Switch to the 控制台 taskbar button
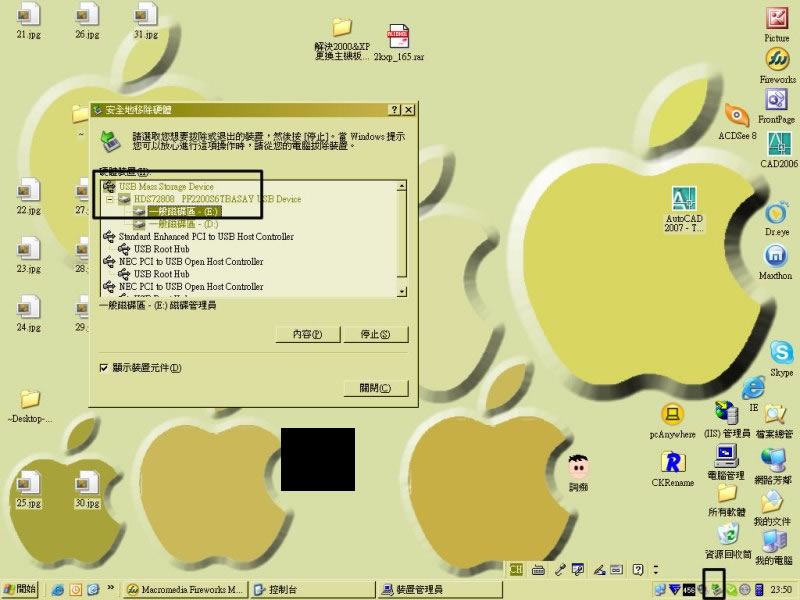This screenshot has height=600, width=800. pyautogui.click(x=313, y=590)
